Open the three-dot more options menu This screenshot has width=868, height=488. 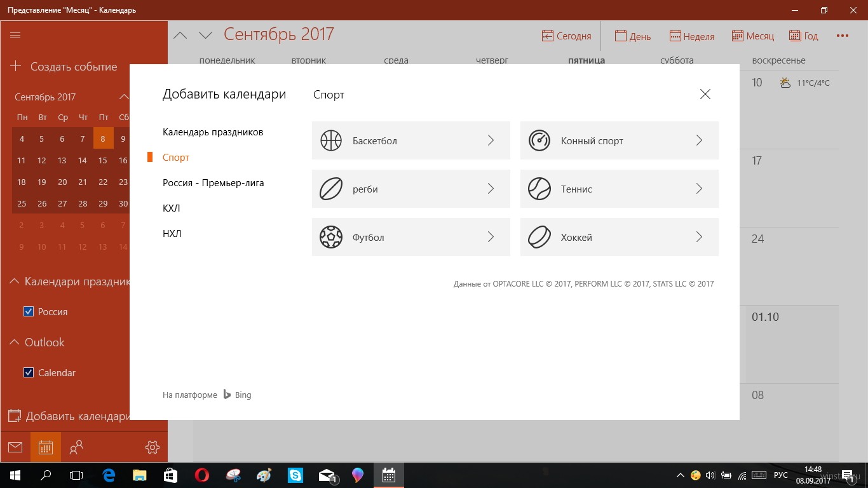(x=843, y=36)
